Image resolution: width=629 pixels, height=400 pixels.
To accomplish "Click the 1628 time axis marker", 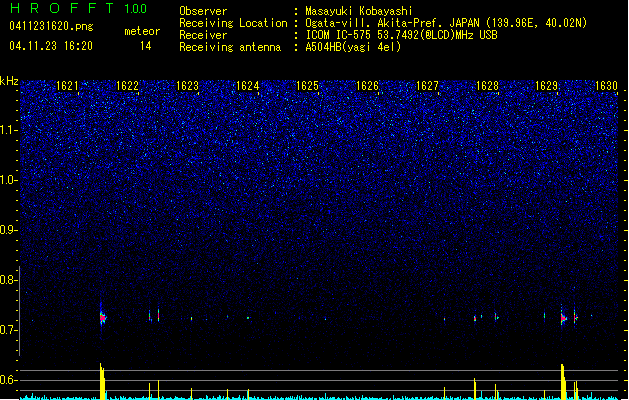I will click(x=487, y=86).
